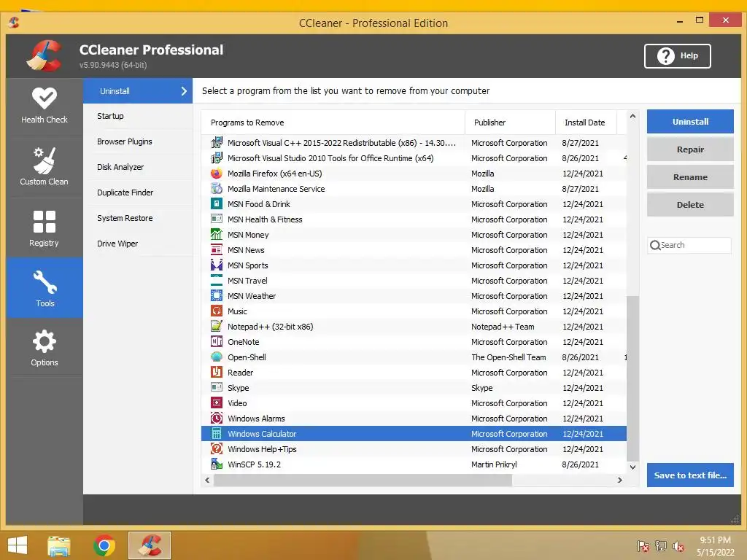Click the Open-Shell program icon
Screen dimensions: 747x560
coord(216,357)
